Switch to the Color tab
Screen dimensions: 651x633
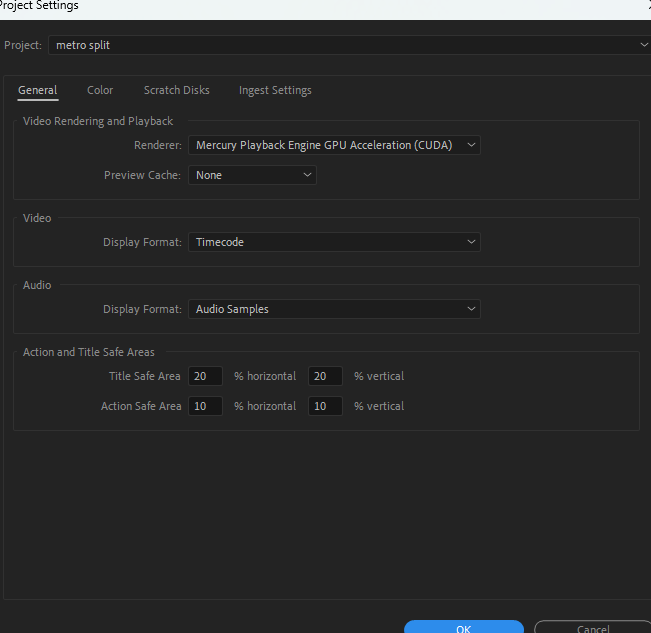(100, 90)
